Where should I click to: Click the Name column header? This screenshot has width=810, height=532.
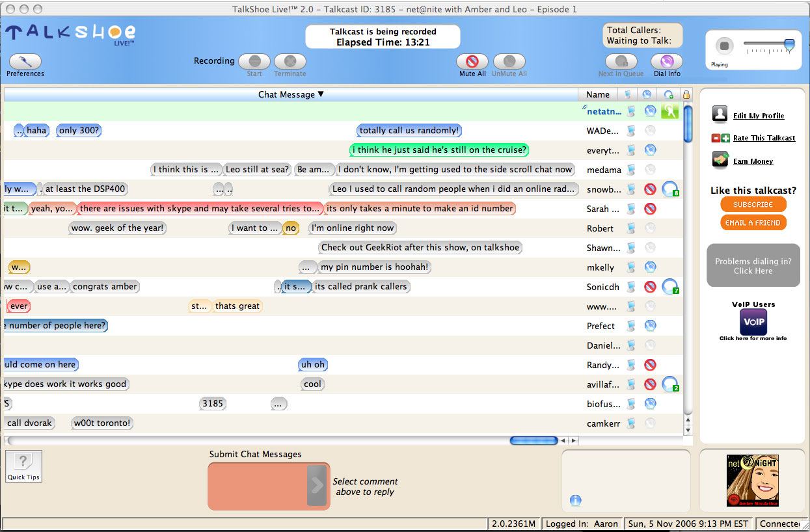(x=597, y=94)
